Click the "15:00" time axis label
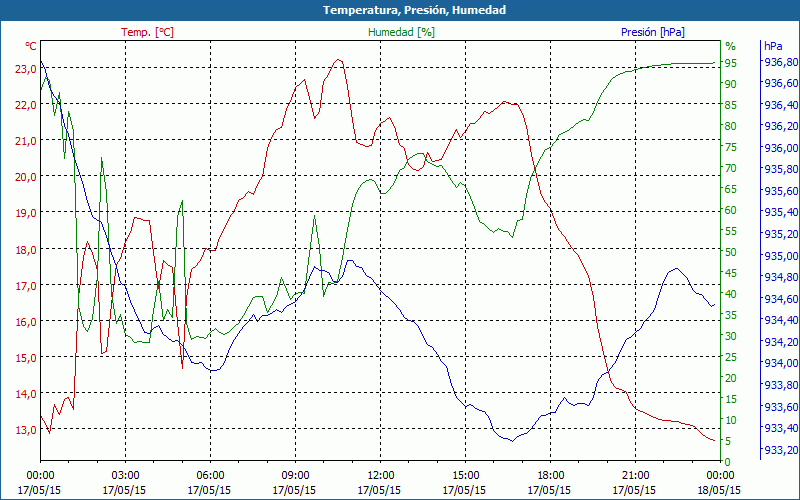The image size is (800, 500). 465,476
